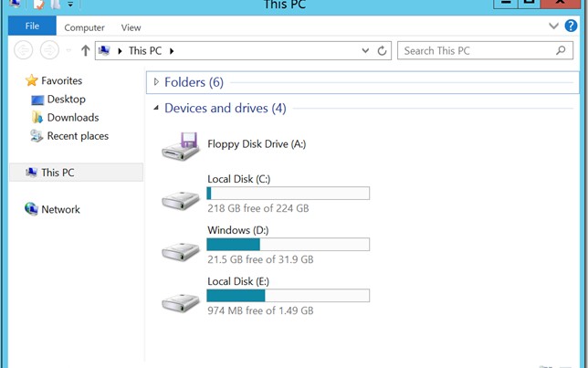Screen dimensions: 588x368
Task: Collapse the Devices and drives group
Action: click(156, 109)
